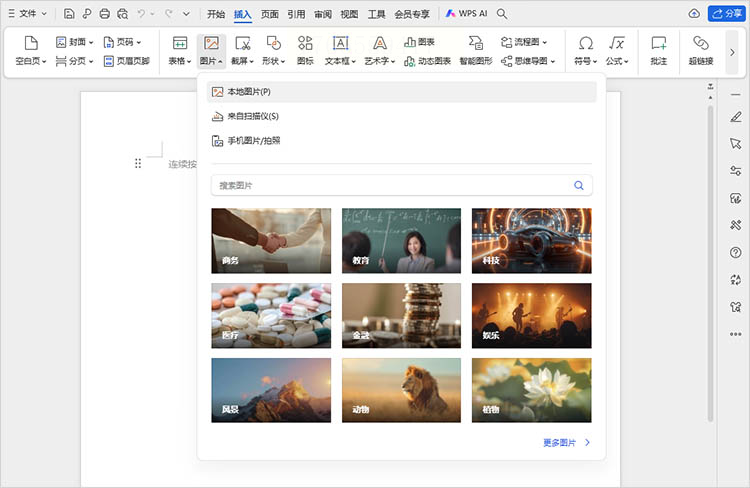
Task: Click the 分享 share button
Action: tap(725, 14)
